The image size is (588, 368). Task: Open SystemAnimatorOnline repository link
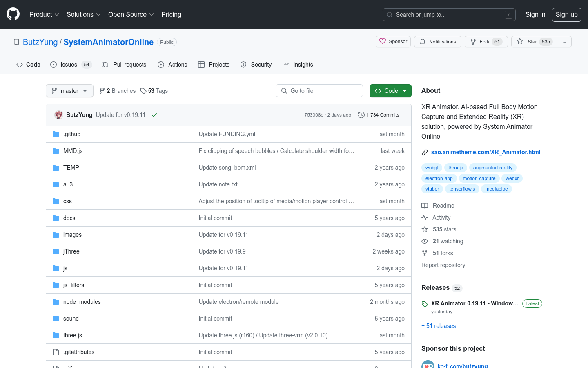point(108,42)
